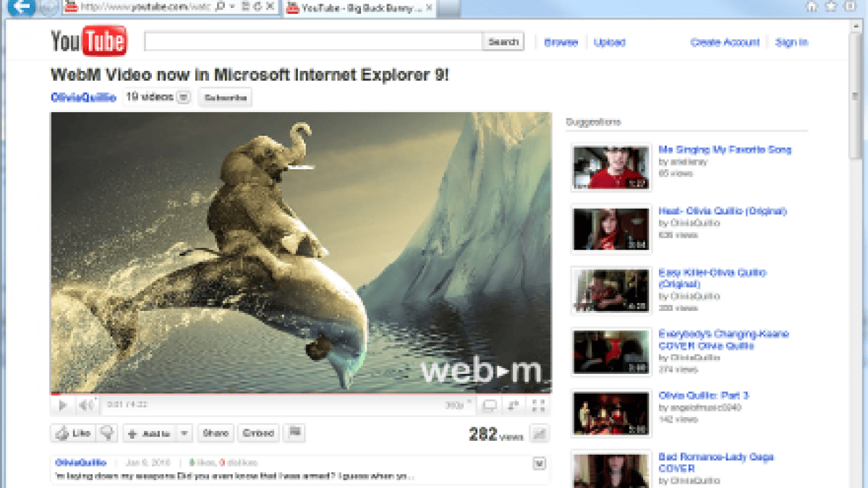868x488 pixels.
Task: Click the Sign In link
Action: coord(791,43)
